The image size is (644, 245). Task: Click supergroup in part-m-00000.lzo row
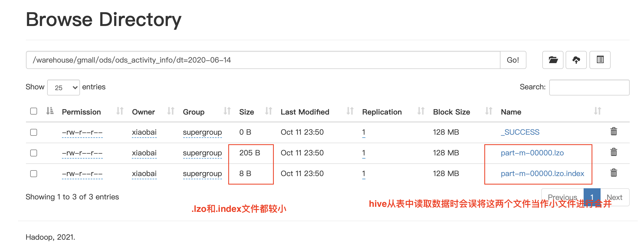click(x=202, y=153)
